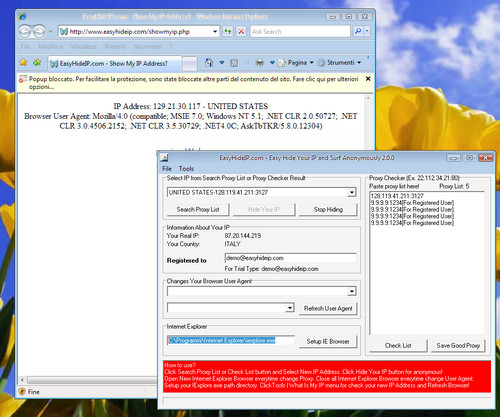Open the Modifica menu in Internet Explorer
Viewport: 500px width, 417px height.
50,46
